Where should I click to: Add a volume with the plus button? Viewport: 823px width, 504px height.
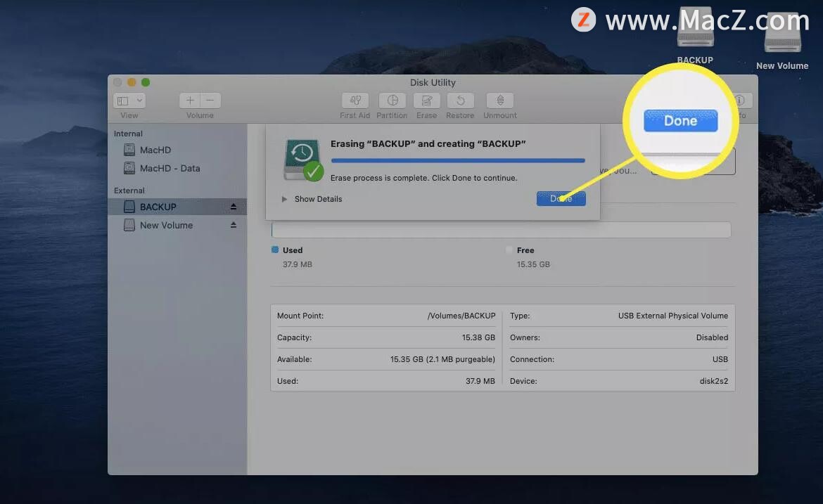189,101
